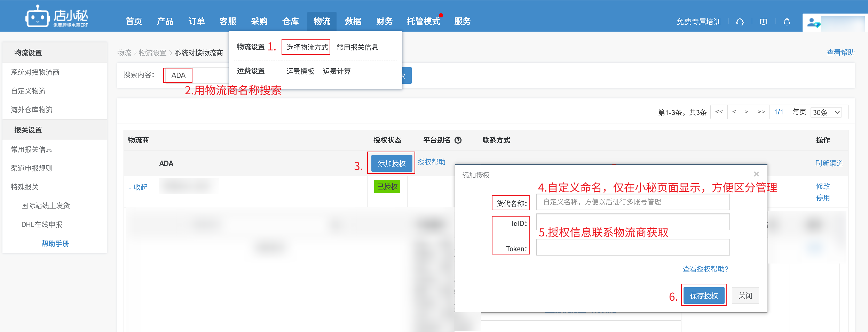Collapse the ADA row via 收起

[139, 187]
